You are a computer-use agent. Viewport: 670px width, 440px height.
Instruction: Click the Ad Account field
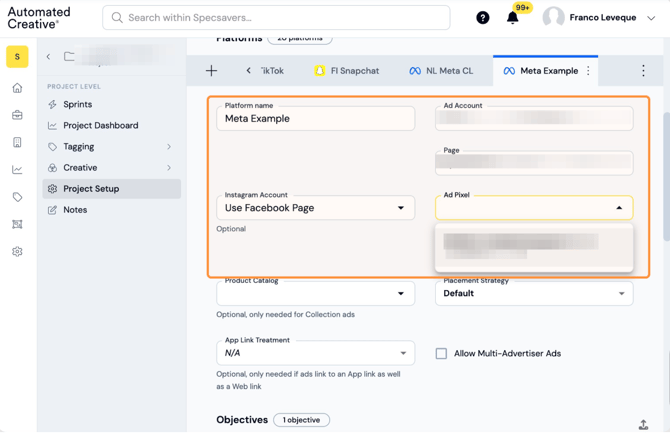(x=534, y=118)
